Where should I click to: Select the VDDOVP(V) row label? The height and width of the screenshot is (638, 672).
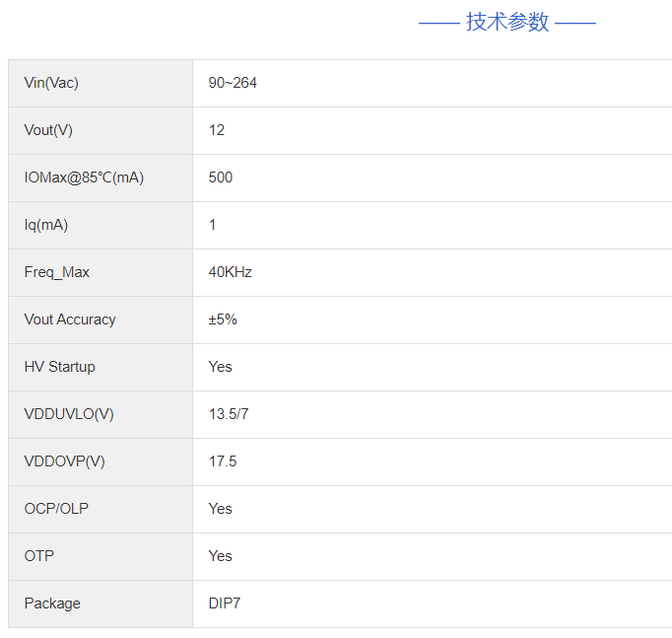pos(65,461)
